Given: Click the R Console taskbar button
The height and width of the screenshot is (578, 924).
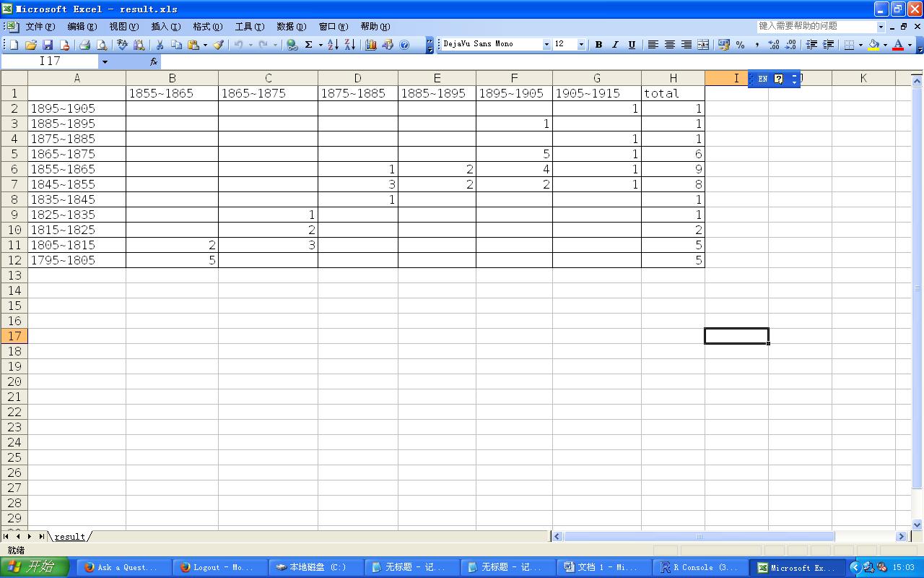Looking at the screenshot, I should click(700, 566).
